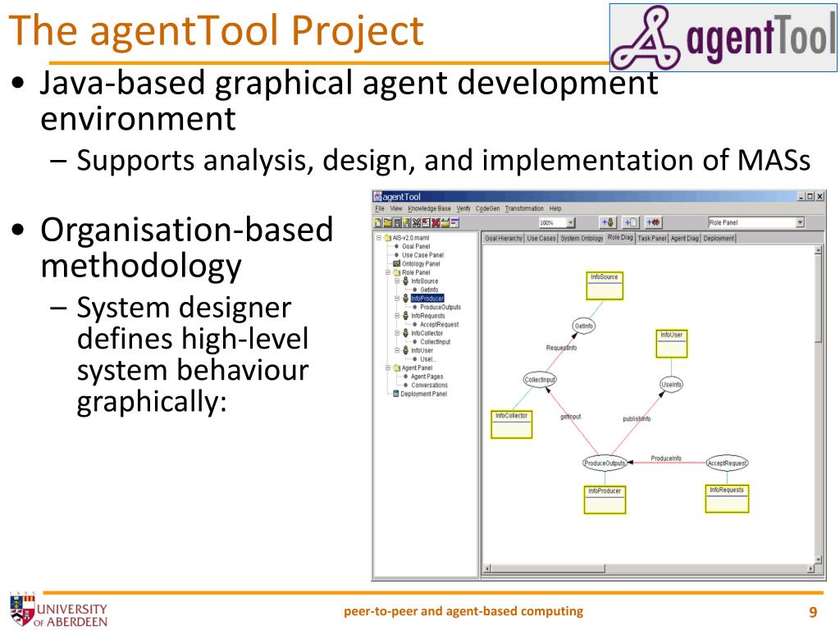
Task: Select GetInfo in the tree
Action: [x=429, y=290]
